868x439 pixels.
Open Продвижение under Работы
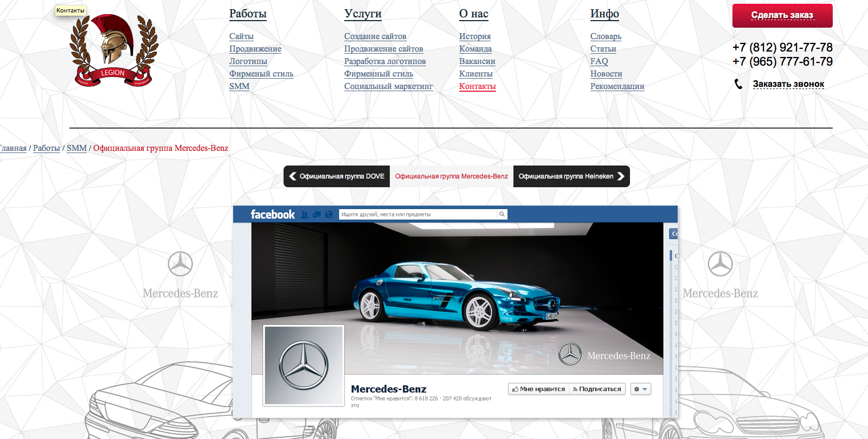click(x=255, y=49)
